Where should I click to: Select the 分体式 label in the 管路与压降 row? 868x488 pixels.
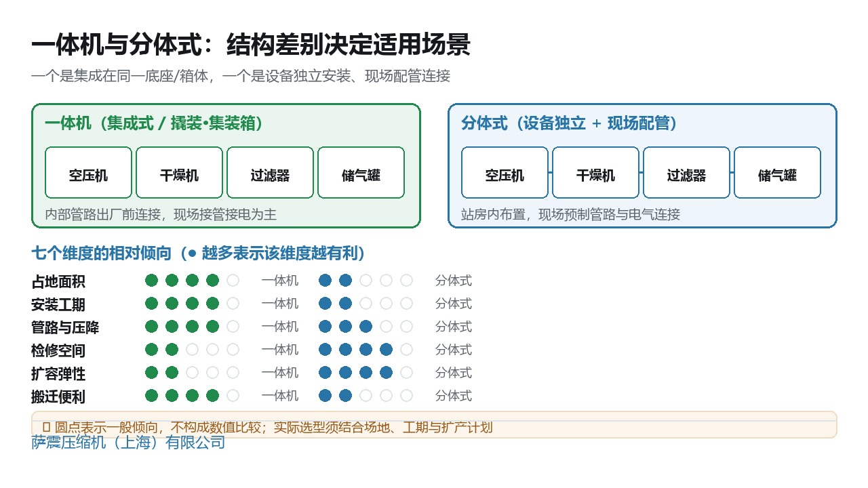pyautogui.click(x=454, y=327)
